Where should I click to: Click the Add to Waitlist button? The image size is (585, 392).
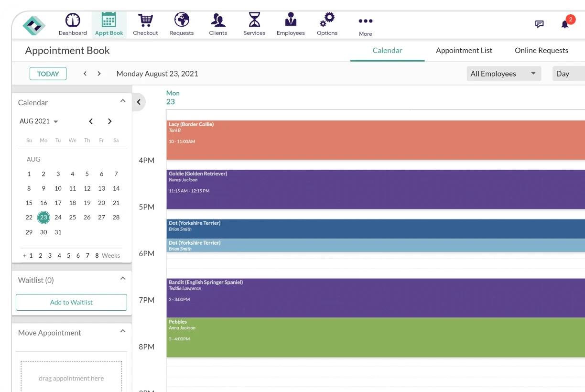pyautogui.click(x=71, y=302)
